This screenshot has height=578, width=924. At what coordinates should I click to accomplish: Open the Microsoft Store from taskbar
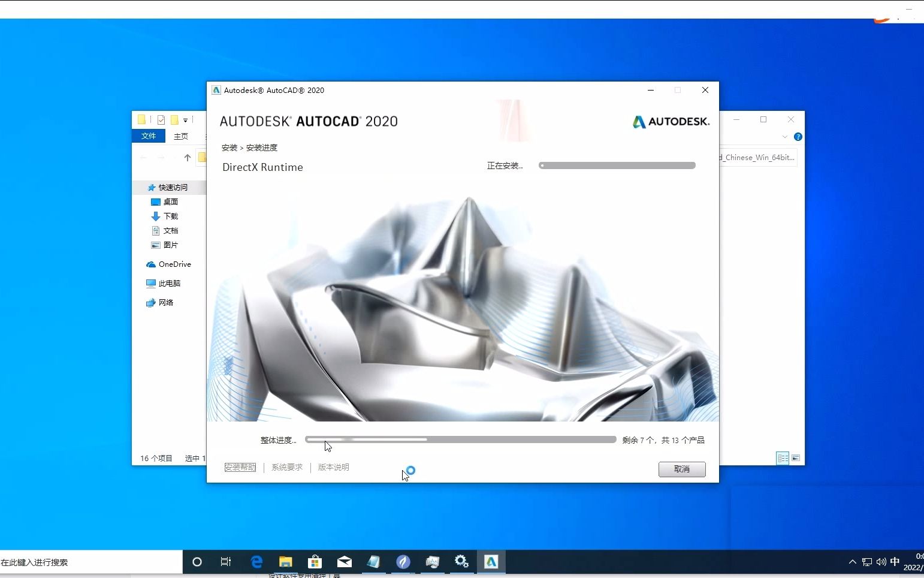click(315, 562)
